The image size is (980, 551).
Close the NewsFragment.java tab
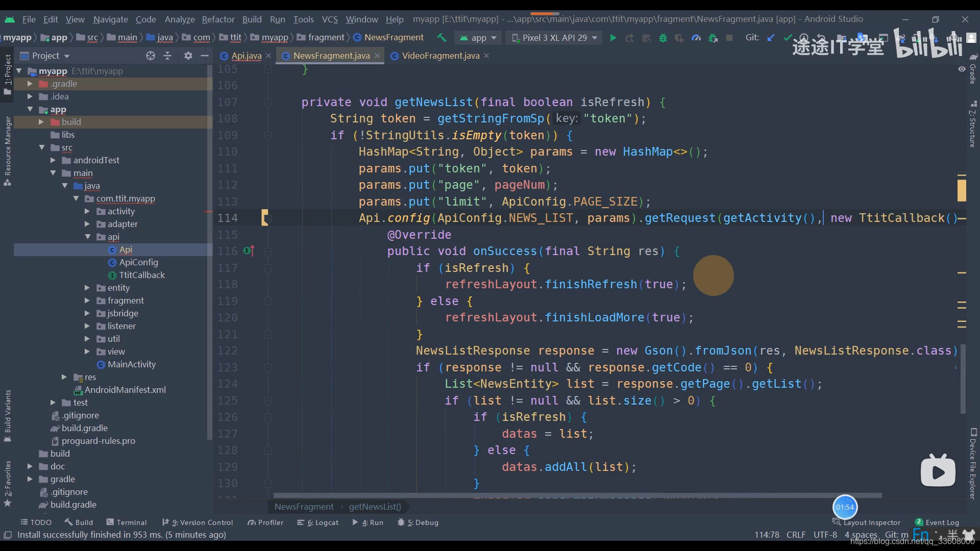(x=377, y=56)
